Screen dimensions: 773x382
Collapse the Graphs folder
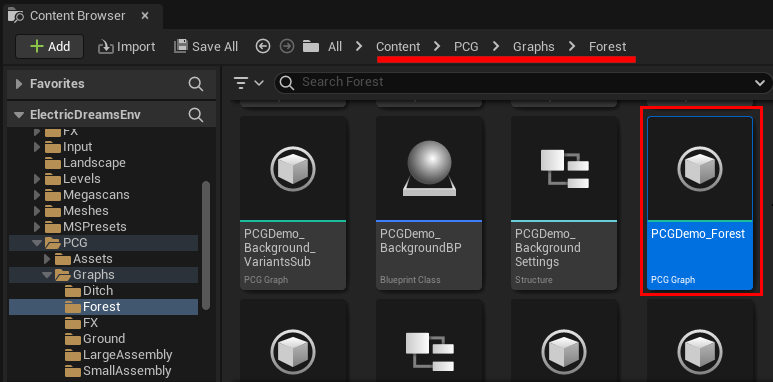tap(47, 275)
